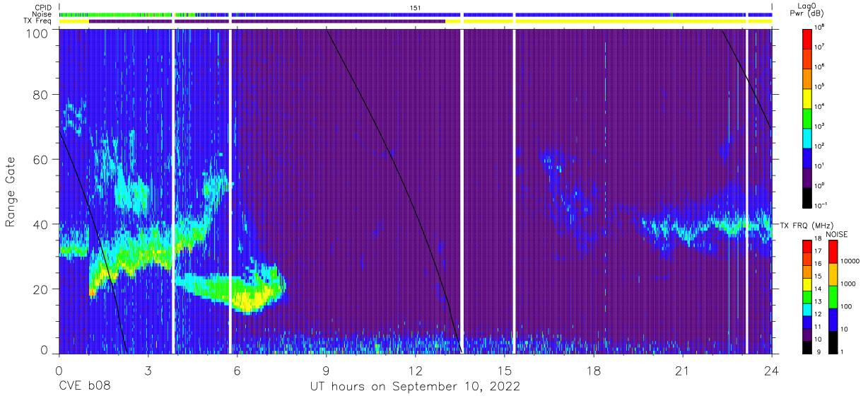Click the black segment of Lag0 power colorbar

[807, 198]
